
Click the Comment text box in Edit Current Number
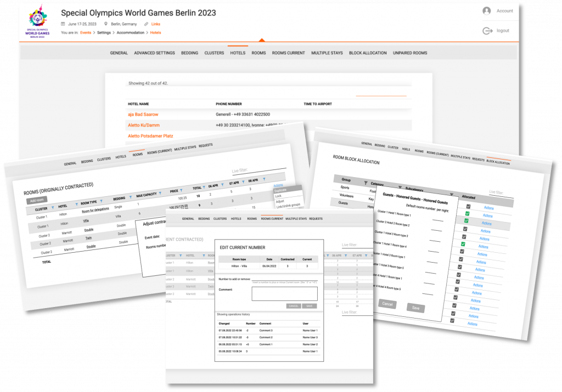point(285,294)
